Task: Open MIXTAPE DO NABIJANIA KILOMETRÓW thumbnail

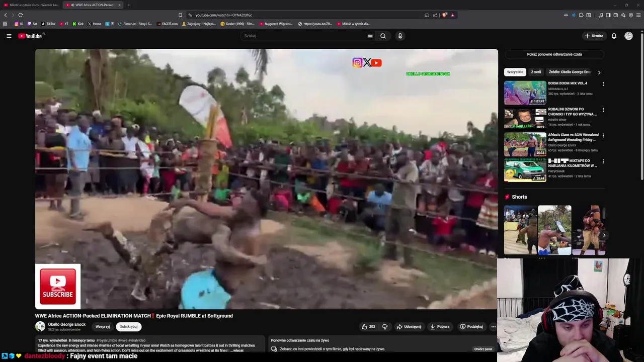Action: [x=525, y=170]
